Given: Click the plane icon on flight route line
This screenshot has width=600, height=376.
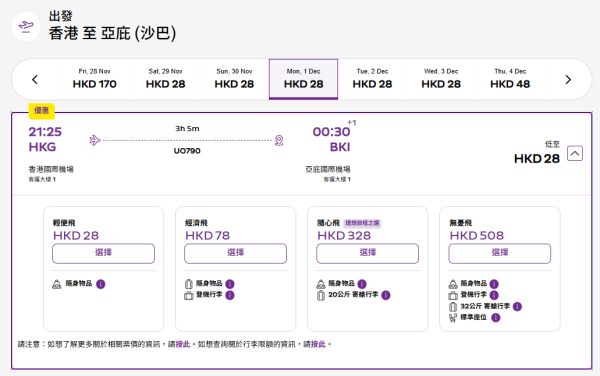Looking at the screenshot, I should [x=95, y=140].
